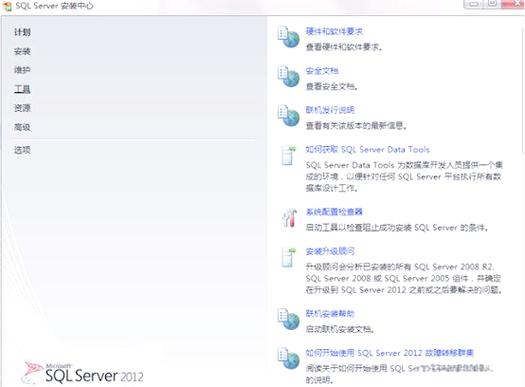Click the 查看硬件和软件要求 description text
Image resolution: width=525 pixels, height=387 pixels.
click(x=344, y=47)
